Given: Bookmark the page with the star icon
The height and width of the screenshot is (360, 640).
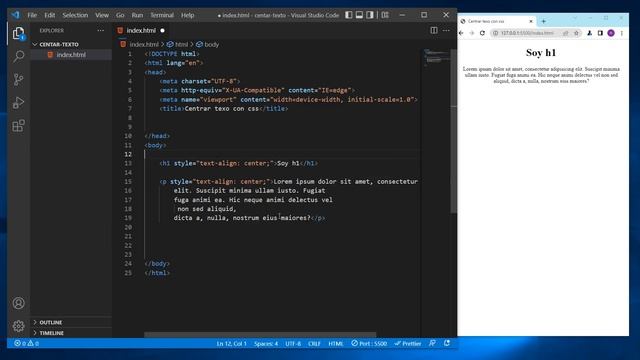Looking at the screenshot, I should click(x=576, y=33).
